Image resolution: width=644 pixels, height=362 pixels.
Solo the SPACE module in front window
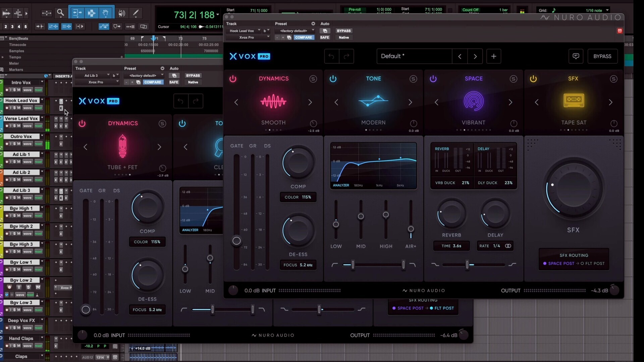pos(513,79)
